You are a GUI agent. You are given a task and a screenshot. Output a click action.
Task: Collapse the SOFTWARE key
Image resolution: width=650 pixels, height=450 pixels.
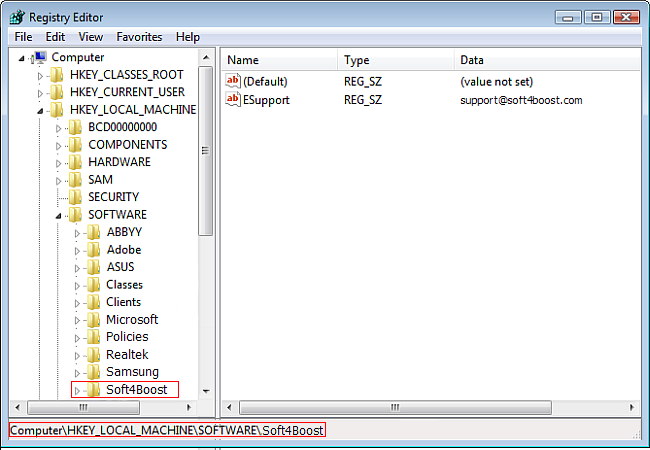pyautogui.click(x=58, y=215)
